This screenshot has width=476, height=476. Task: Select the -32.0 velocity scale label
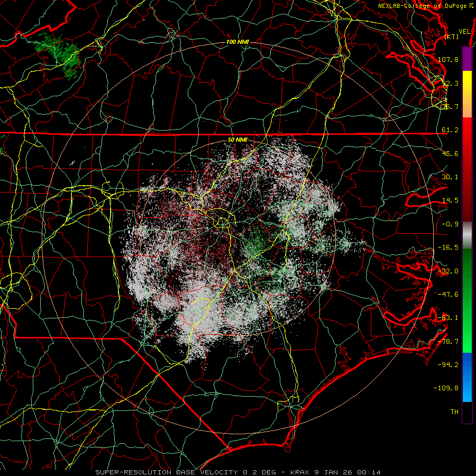448,271
